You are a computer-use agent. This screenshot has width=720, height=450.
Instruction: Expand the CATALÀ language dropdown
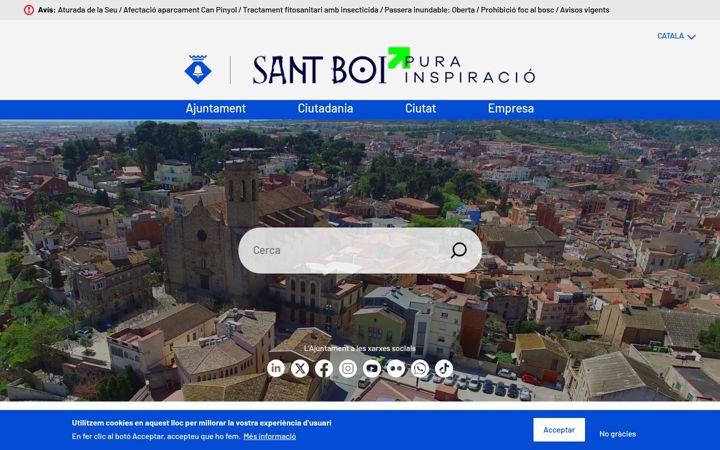676,36
